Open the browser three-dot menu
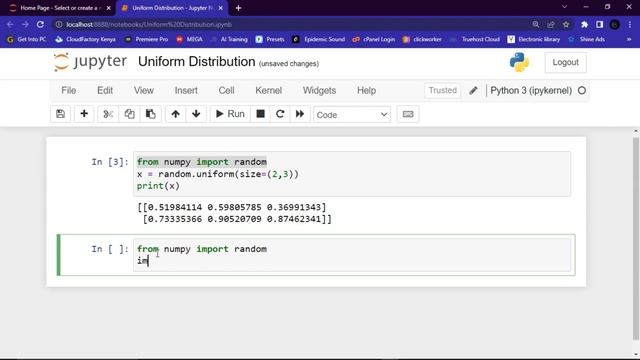Viewport: 640px width, 360px height. tap(629, 24)
